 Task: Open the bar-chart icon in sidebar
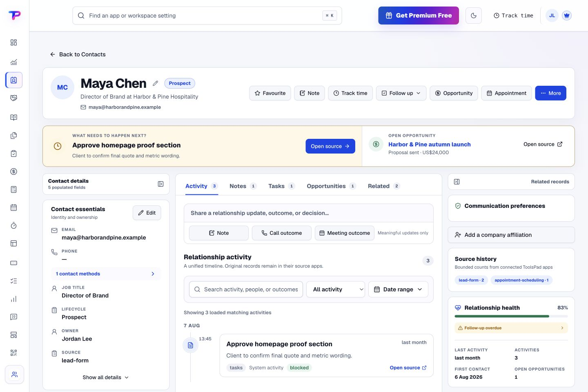tap(13, 299)
